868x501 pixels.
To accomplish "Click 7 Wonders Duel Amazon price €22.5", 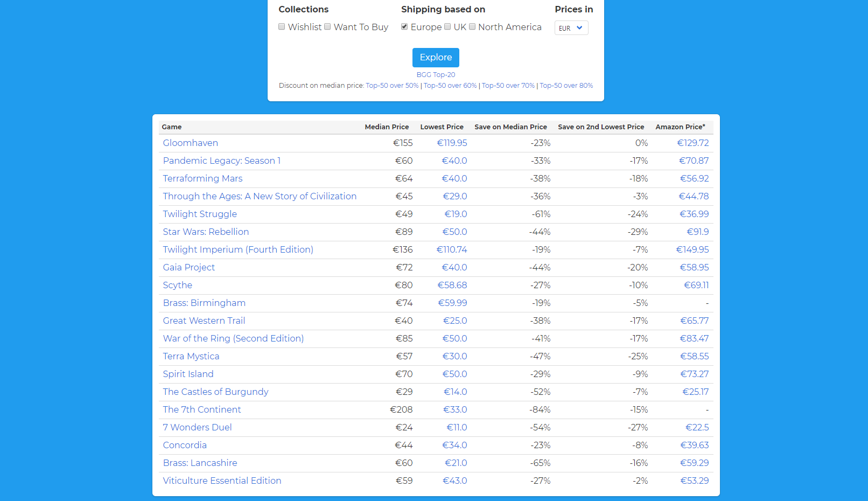I will point(697,427).
